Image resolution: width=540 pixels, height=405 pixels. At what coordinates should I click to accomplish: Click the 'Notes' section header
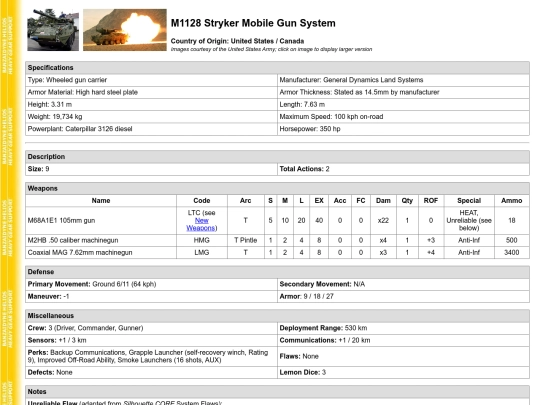pyautogui.click(x=277, y=392)
